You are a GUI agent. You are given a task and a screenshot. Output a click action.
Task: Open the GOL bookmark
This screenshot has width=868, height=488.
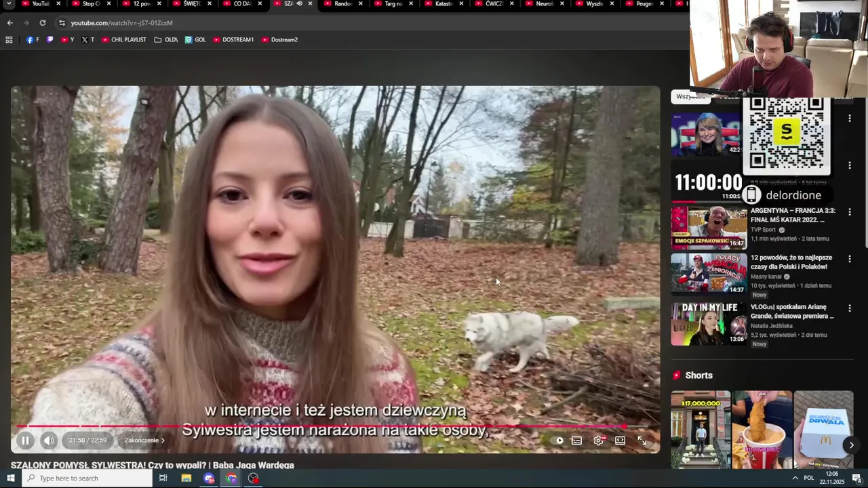195,40
